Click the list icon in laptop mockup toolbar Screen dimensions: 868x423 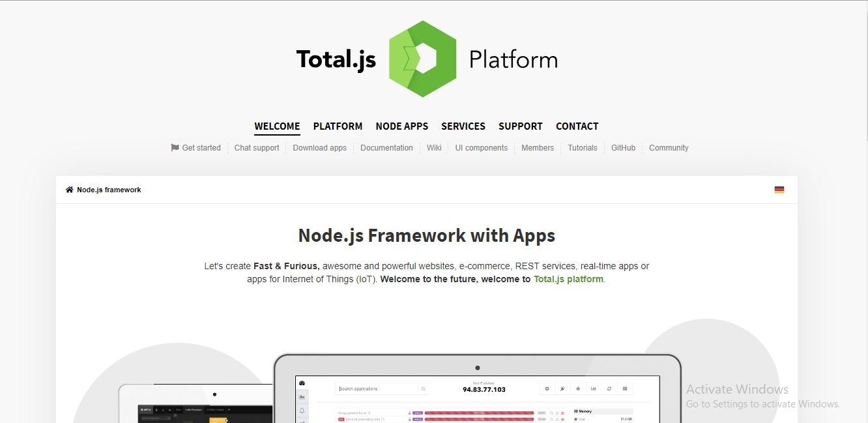(625, 388)
